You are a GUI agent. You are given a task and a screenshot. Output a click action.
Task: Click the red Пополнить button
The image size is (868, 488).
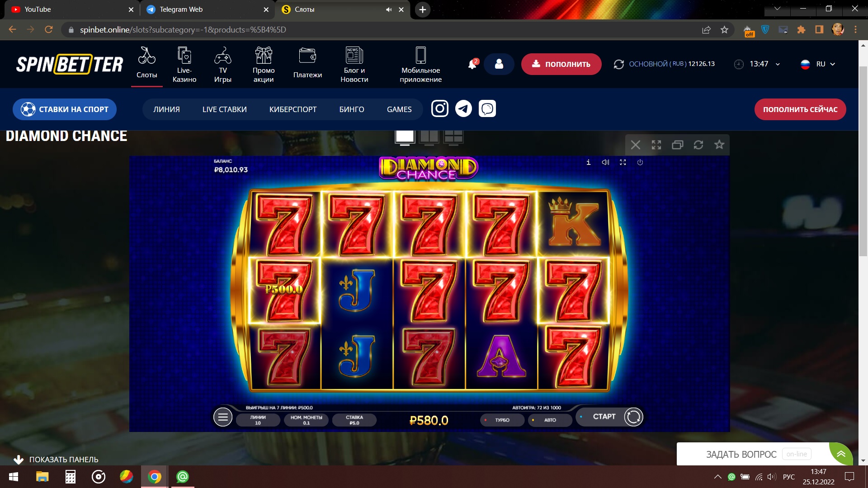click(x=561, y=64)
